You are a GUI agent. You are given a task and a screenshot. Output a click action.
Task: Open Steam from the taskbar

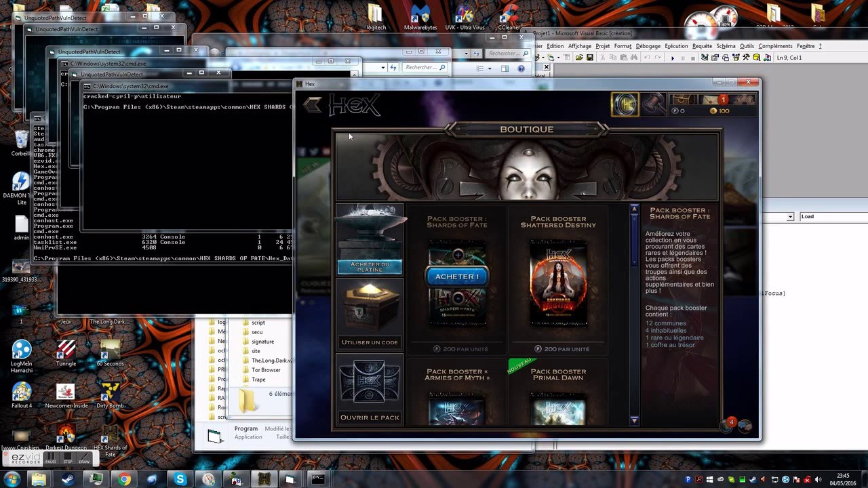(x=66, y=479)
